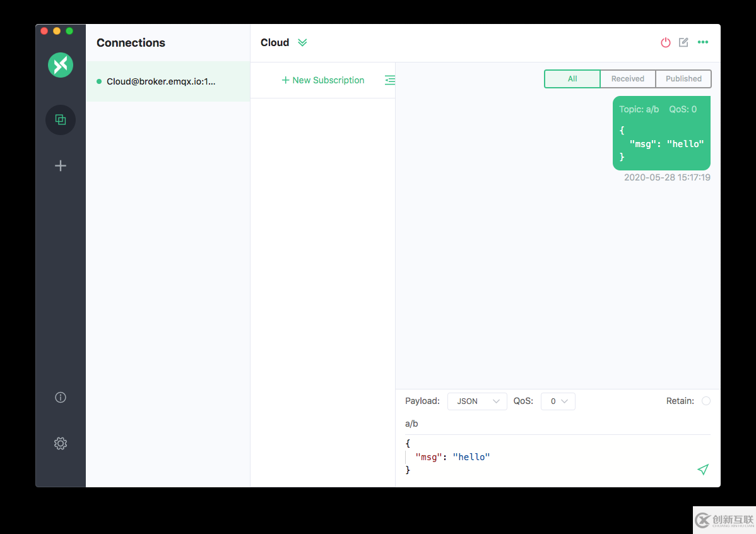
Task: Switch to the Received messages tab
Action: pyautogui.click(x=628, y=79)
